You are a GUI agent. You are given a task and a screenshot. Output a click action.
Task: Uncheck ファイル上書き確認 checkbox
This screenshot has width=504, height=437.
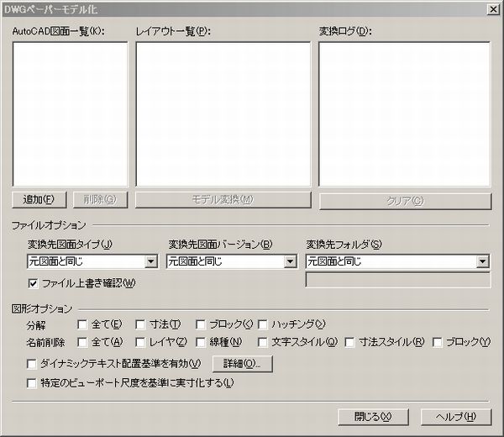coord(34,283)
